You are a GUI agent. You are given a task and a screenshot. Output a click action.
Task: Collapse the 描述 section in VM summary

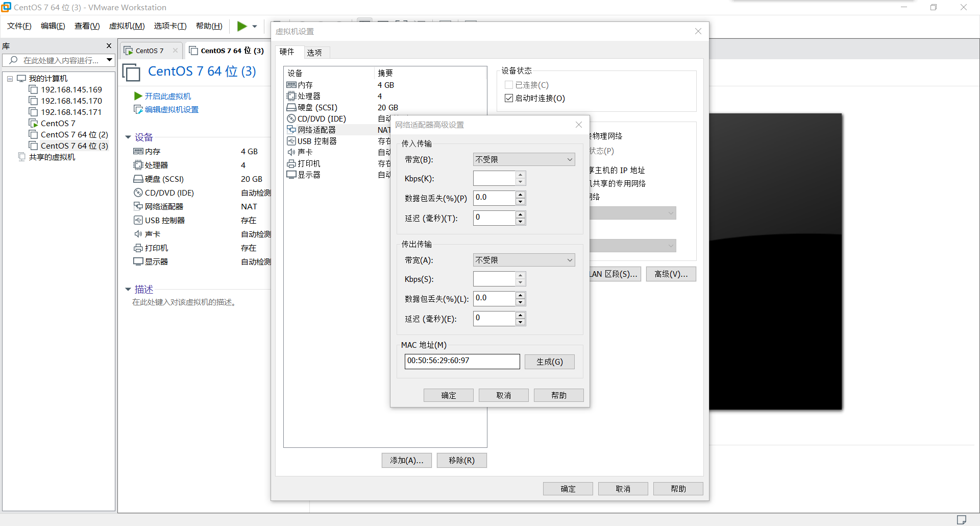coord(128,290)
